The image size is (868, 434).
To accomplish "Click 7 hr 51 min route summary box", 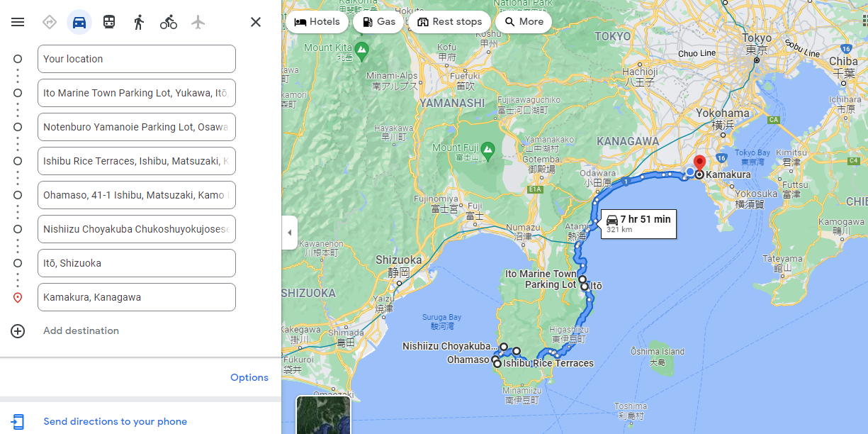I will tap(638, 223).
